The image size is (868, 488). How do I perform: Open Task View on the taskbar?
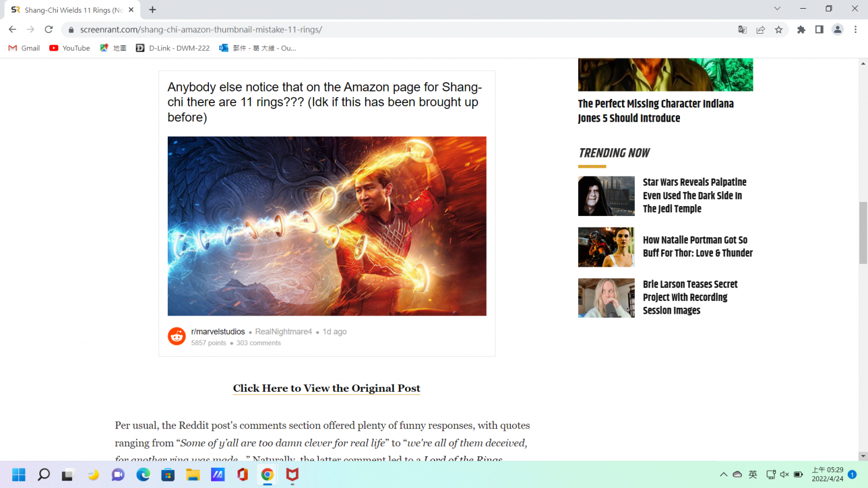pos(68,475)
